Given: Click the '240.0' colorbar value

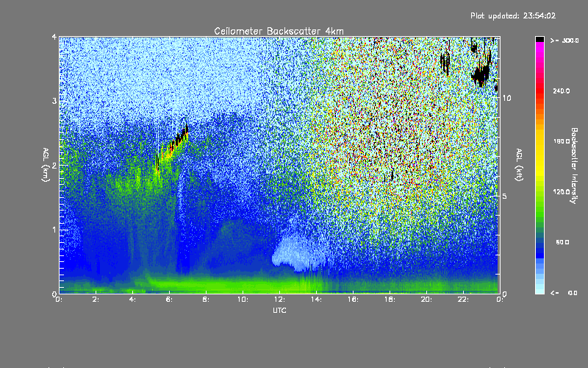Looking at the screenshot, I should [562, 91].
